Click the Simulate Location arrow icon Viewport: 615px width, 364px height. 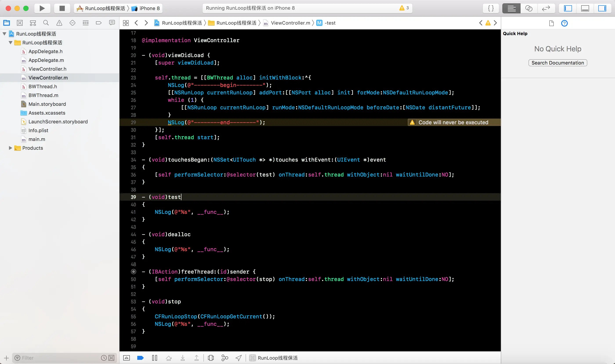(239, 358)
